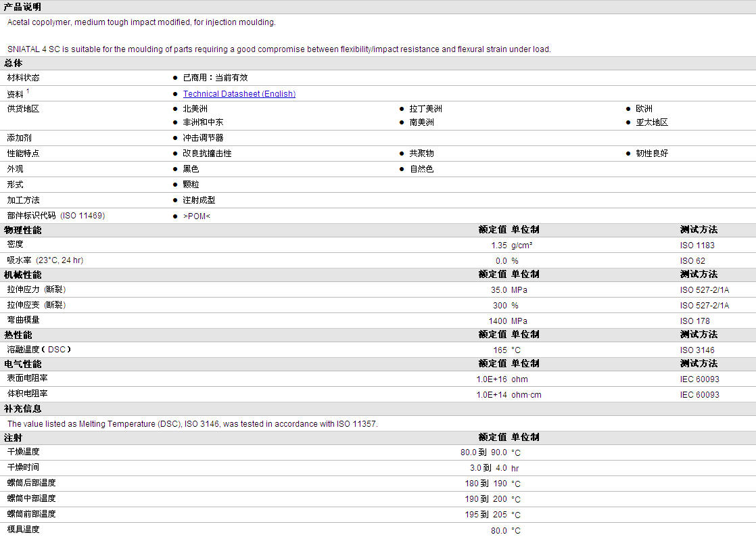The width and height of the screenshot is (756, 537).
Task: Click the 螺筒中部温度 row label
Action: (31, 498)
